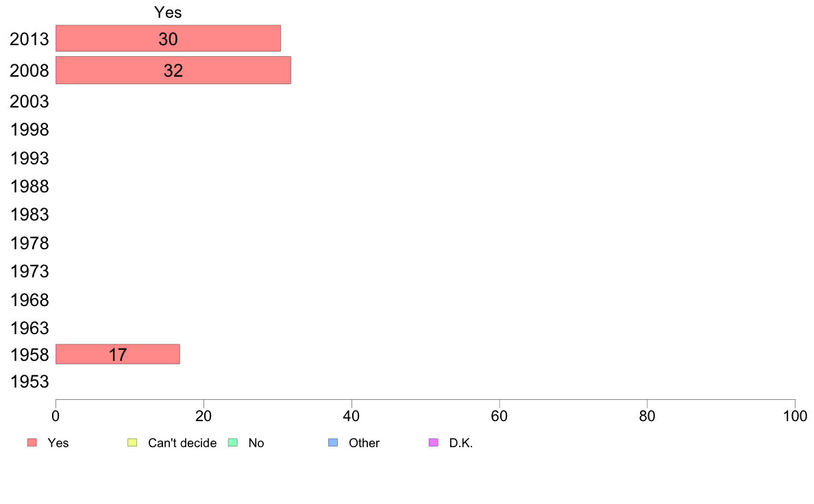
Task: Click the "D.K." legend label text
Action: 461,443
